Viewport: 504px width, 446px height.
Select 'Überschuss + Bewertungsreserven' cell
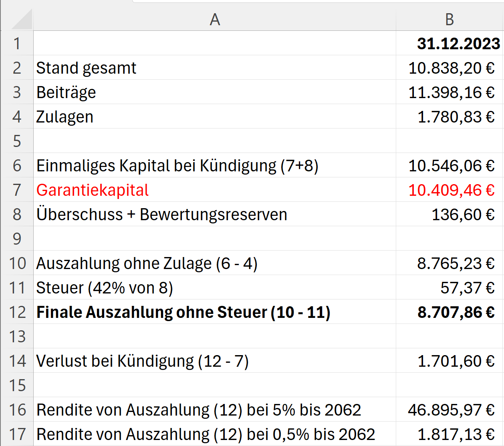[x=161, y=215]
